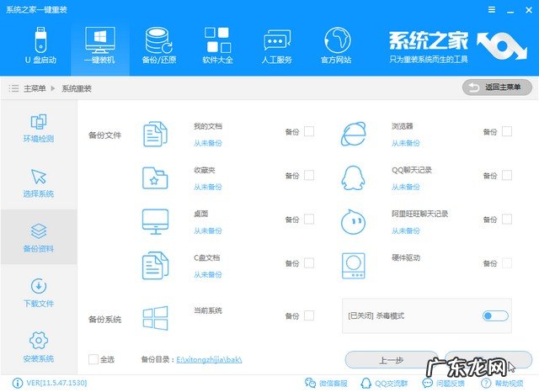Click the 收藏夹 star folder icon
Viewport: 539px width, 392px height.
[x=155, y=177]
